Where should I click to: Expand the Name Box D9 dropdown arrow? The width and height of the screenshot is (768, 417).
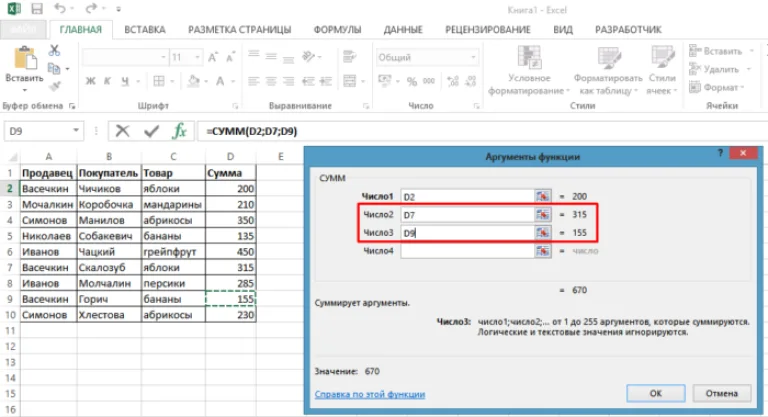76,131
